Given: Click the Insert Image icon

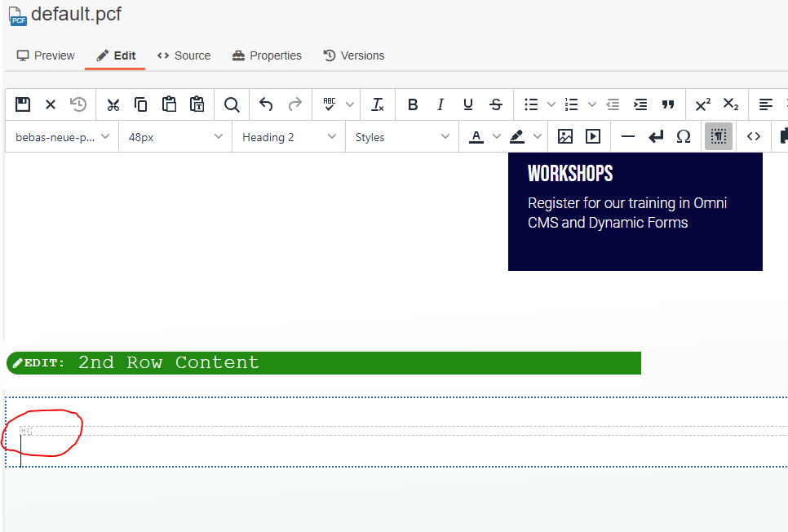Looking at the screenshot, I should pos(565,136).
